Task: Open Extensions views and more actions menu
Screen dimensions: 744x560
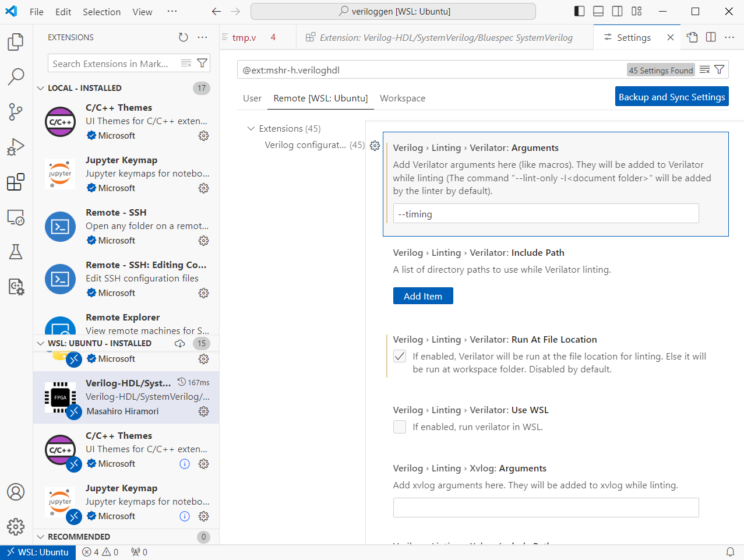Action: pyautogui.click(x=202, y=37)
